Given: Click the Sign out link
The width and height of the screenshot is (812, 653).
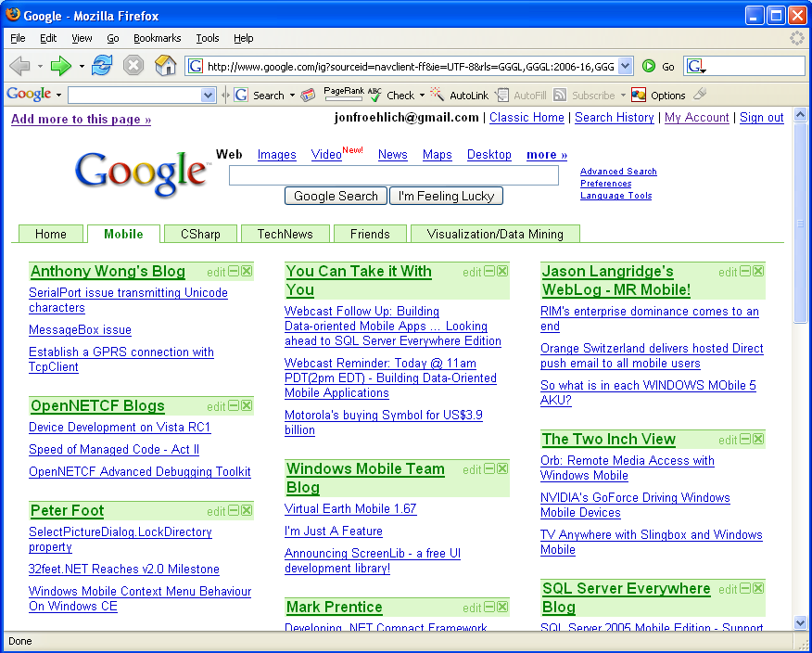Looking at the screenshot, I should [761, 118].
